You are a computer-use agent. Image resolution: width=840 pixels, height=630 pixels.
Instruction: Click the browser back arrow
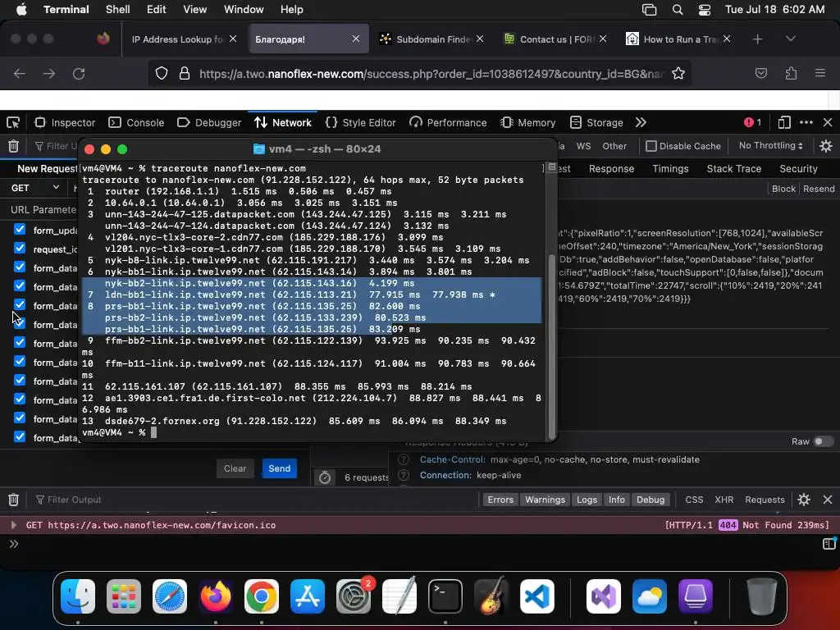coord(20,73)
